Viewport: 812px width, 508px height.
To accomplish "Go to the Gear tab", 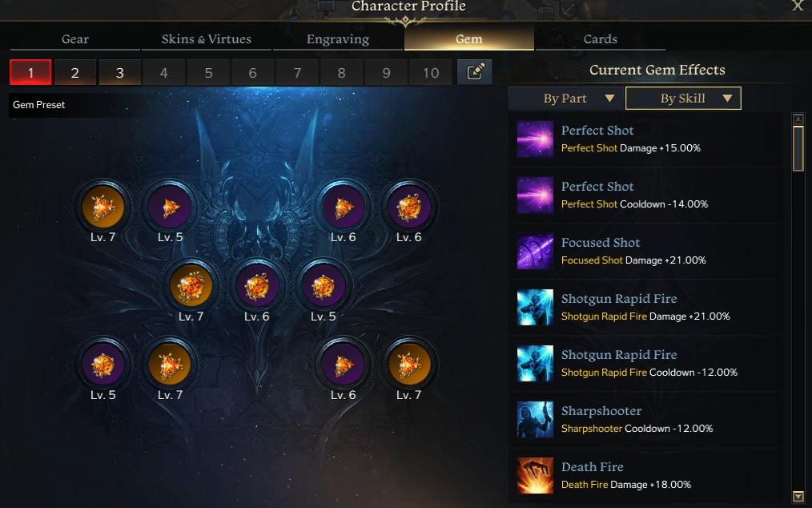I will (x=75, y=39).
